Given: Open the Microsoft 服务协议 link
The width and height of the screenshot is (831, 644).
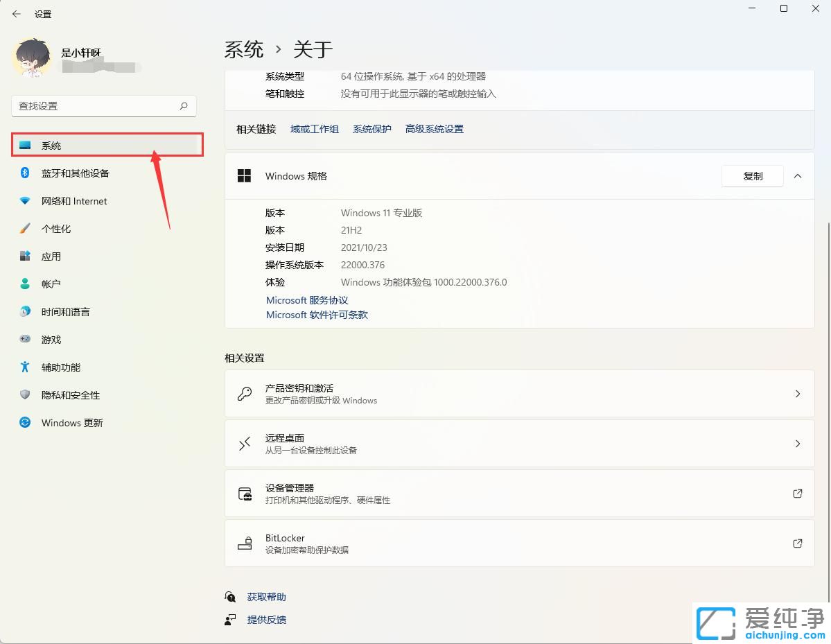Looking at the screenshot, I should point(307,300).
